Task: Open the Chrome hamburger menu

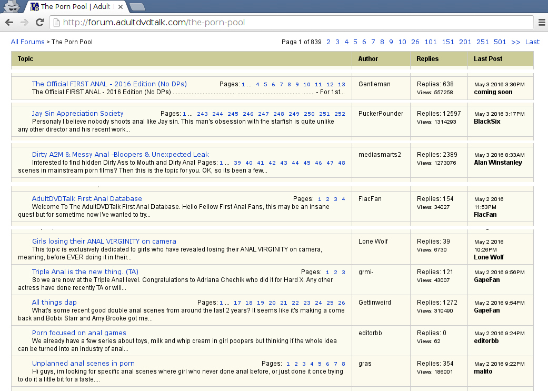Action: tap(542, 22)
